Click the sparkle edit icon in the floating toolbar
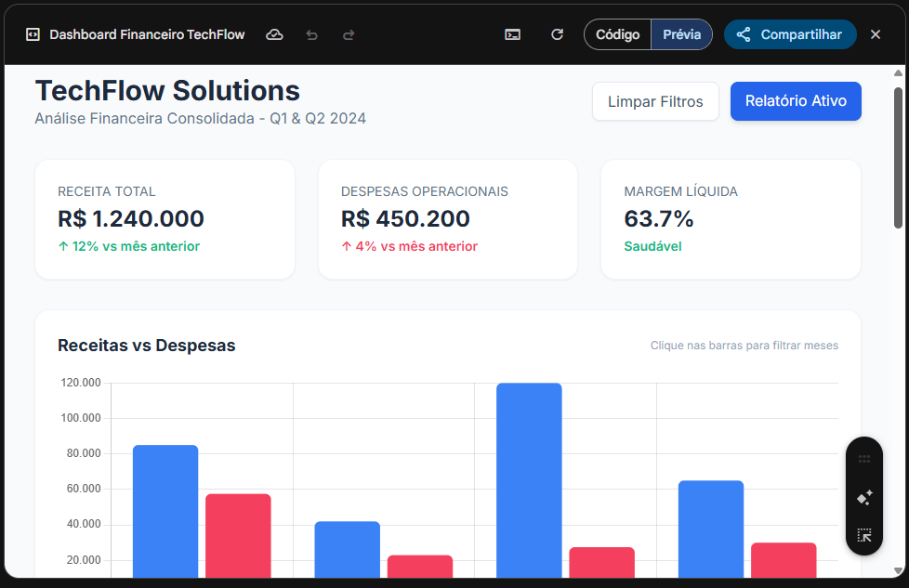Screen dimensions: 909x588 point(864,498)
